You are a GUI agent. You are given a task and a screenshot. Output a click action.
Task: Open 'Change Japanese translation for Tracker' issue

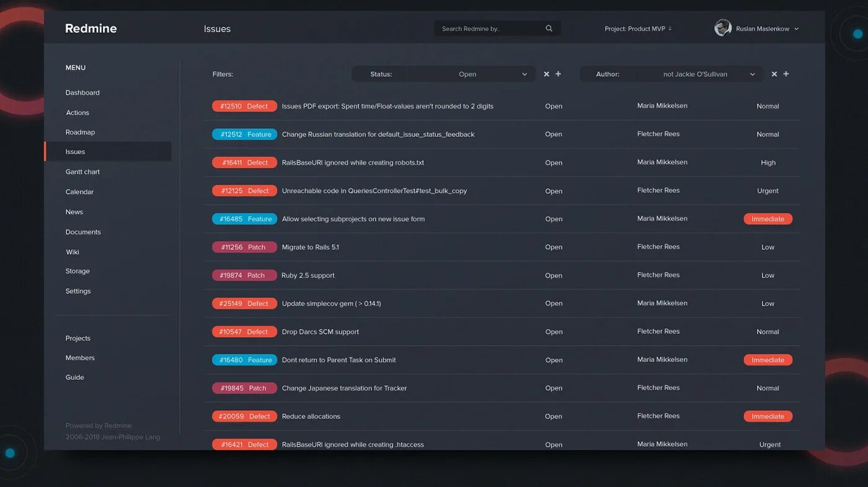pos(344,388)
